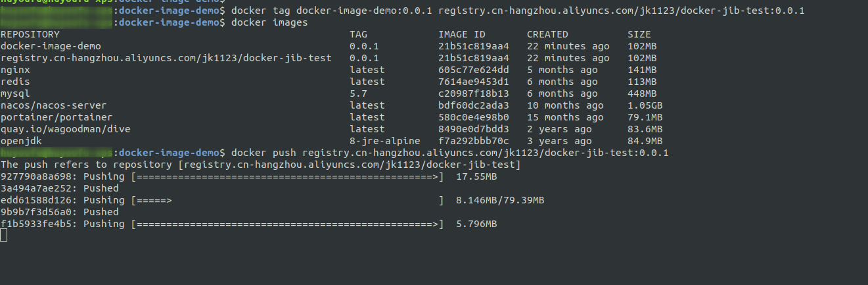Image resolution: width=868 pixels, height=285 pixels.
Task: Select the portainer/portainer repository name
Action: tap(57, 117)
